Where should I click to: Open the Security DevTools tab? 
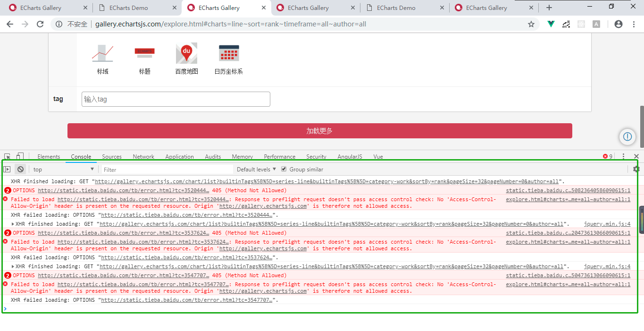click(x=316, y=157)
